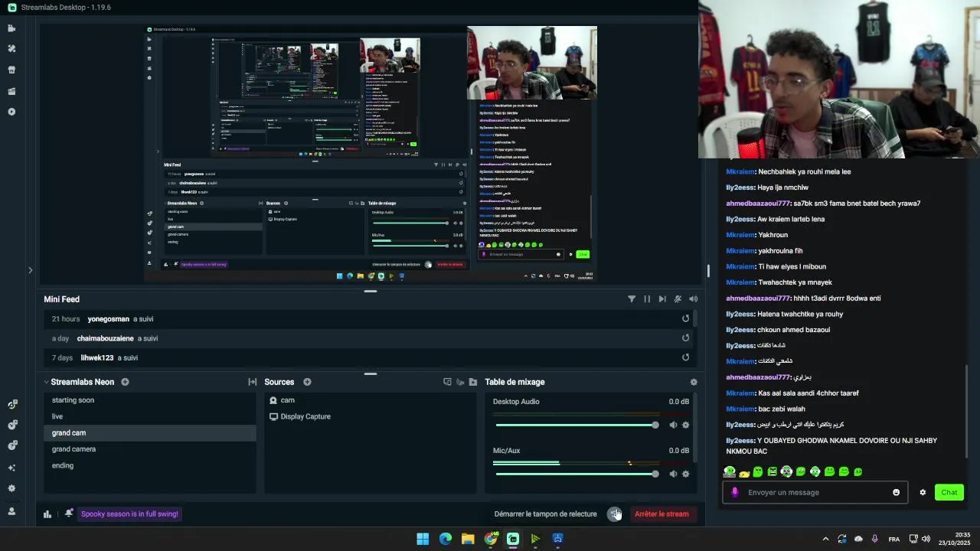980x551 pixels.
Task: Open the sparkle AI tools icon in sidebar
Action: point(11,468)
